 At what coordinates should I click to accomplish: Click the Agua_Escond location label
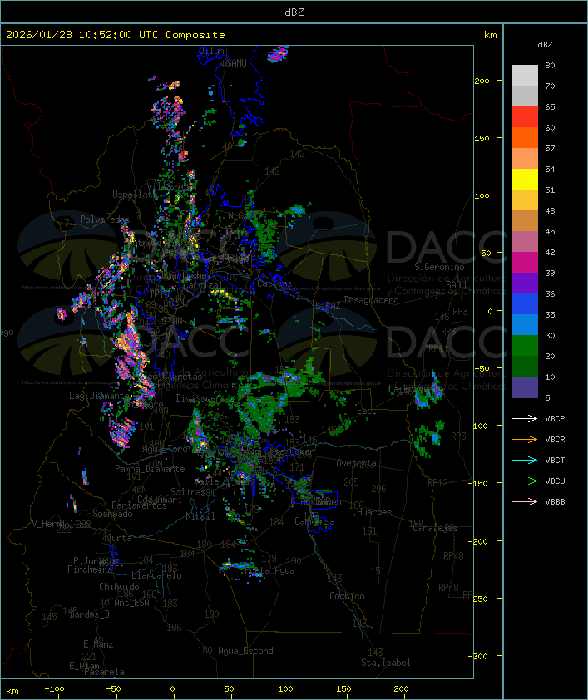245,651
